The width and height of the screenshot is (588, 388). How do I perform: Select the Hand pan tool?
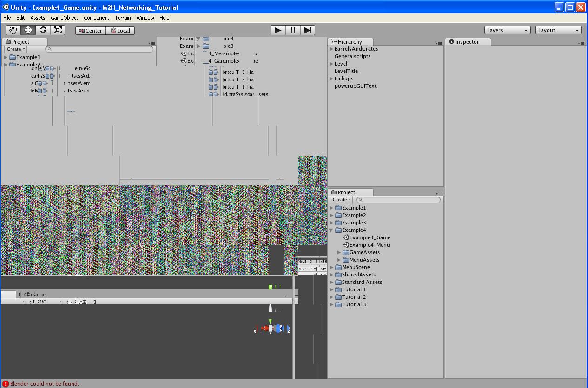pyautogui.click(x=13, y=30)
